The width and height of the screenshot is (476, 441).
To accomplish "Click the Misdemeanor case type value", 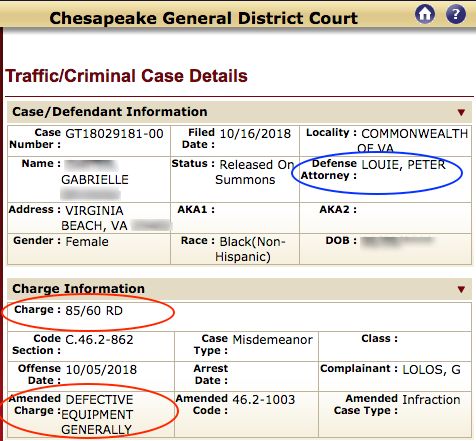I will 273,340.
